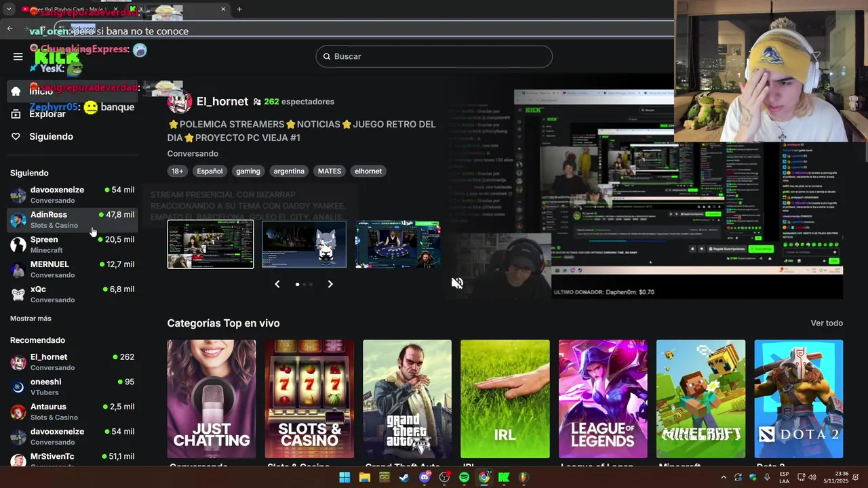This screenshot has height=488, width=868.
Task: Open MrStivenTc channel in sidebar
Action: click(x=72, y=459)
